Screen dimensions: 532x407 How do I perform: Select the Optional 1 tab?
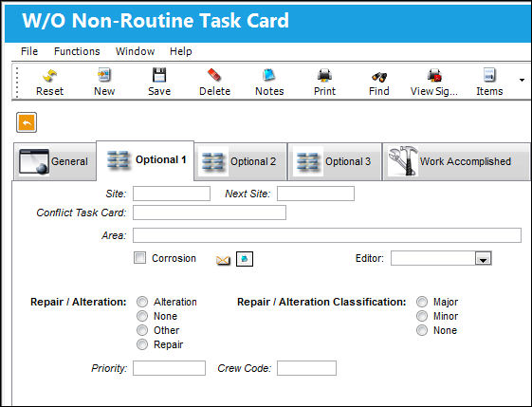(x=145, y=160)
